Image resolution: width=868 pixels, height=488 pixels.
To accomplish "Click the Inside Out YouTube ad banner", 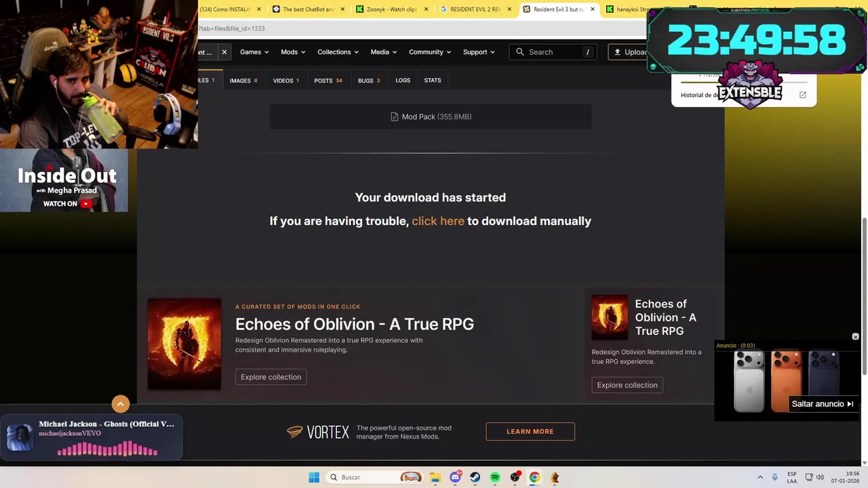I will coord(64,180).
